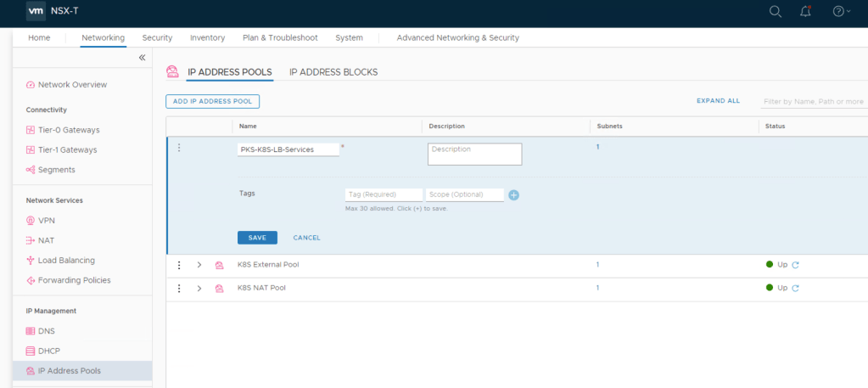
Task: Click the plus icon to add tag
Action: pyautogui.click(x=513, y=194)
